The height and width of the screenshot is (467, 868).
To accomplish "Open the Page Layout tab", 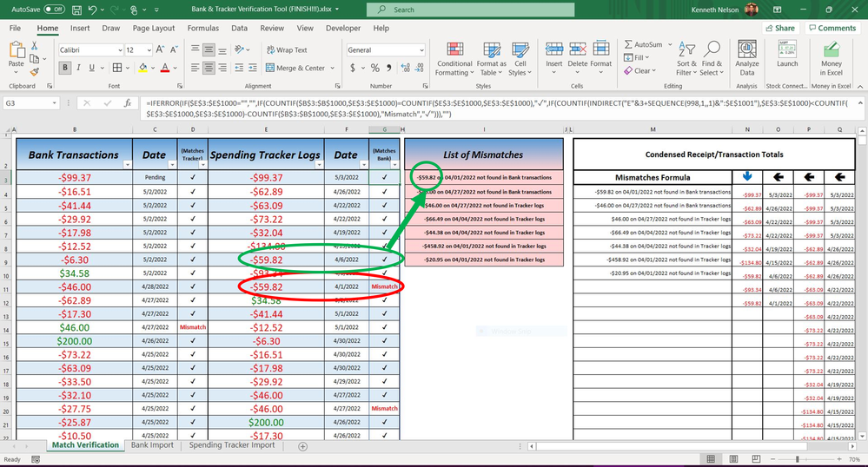I will (x=153, y=29).
